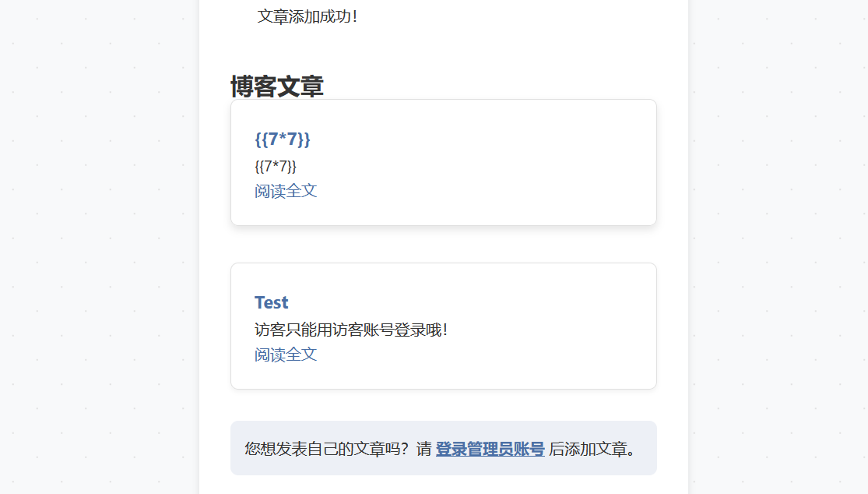Click empty space right of 博客文章 heading
Screen dimensions: 868x494
click(x=506, y=84)
